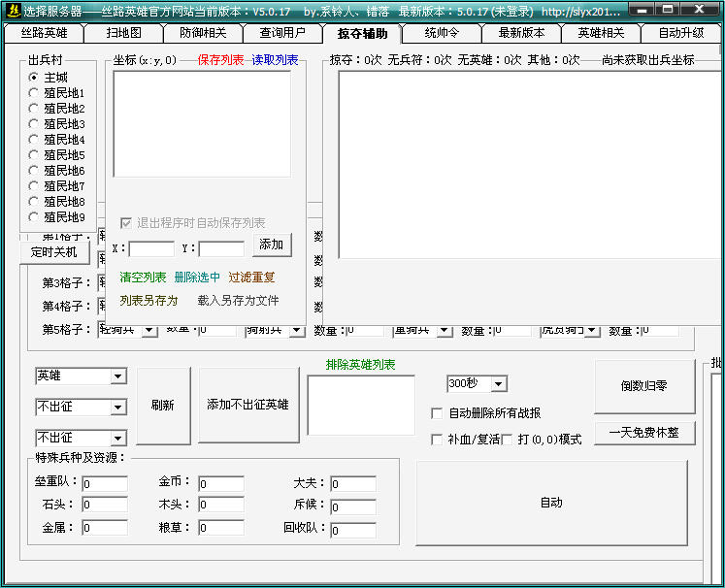Open the 防御相关 tab
725x588 pixels.
[203, 32]
